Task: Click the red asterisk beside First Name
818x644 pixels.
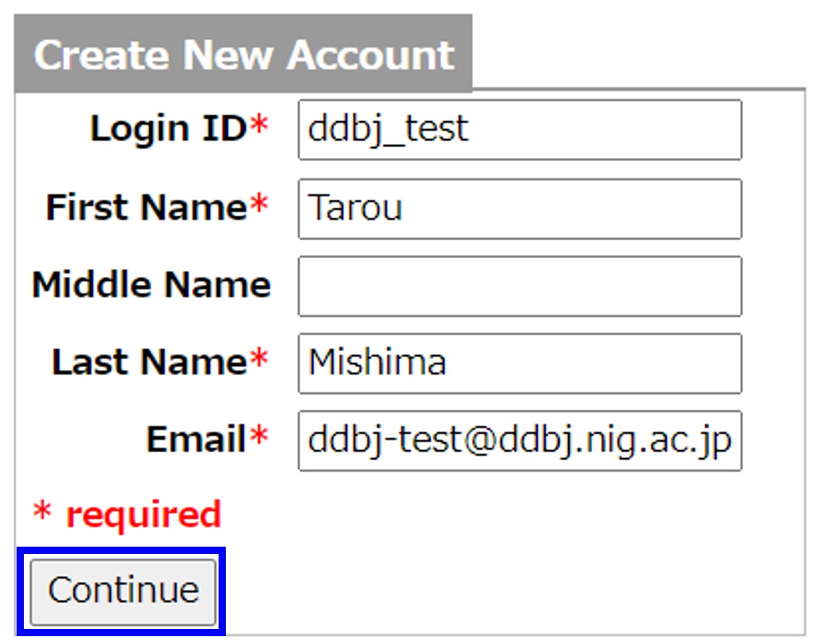Action: click(259, 206)
